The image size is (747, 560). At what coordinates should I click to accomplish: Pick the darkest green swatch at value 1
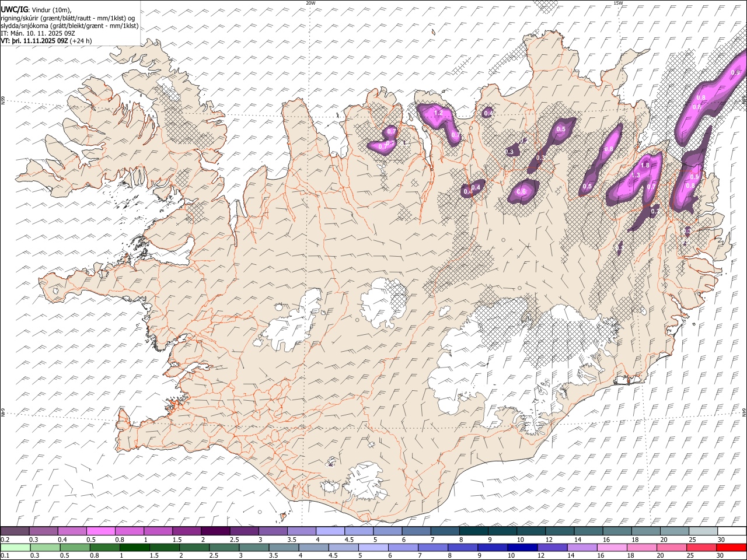[134, 548]
